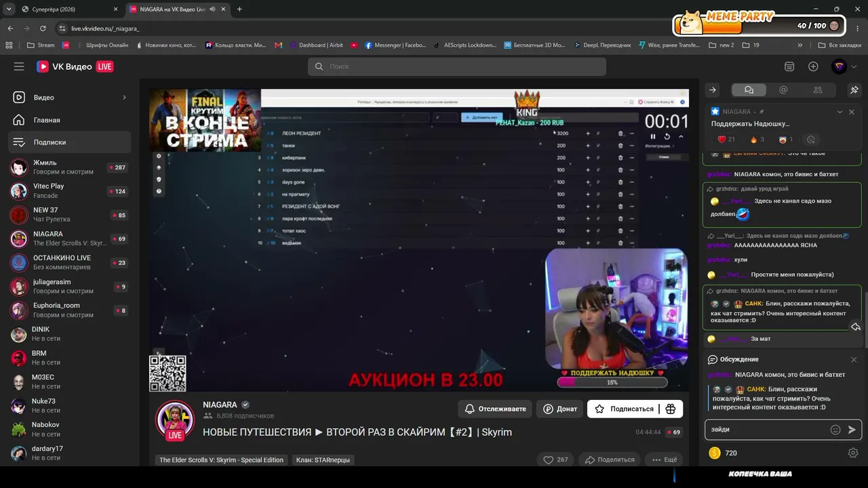Open DINIK offline channel in sidebar
The width and height of the screenshot is (868, 488).
(x=70, y=333)
